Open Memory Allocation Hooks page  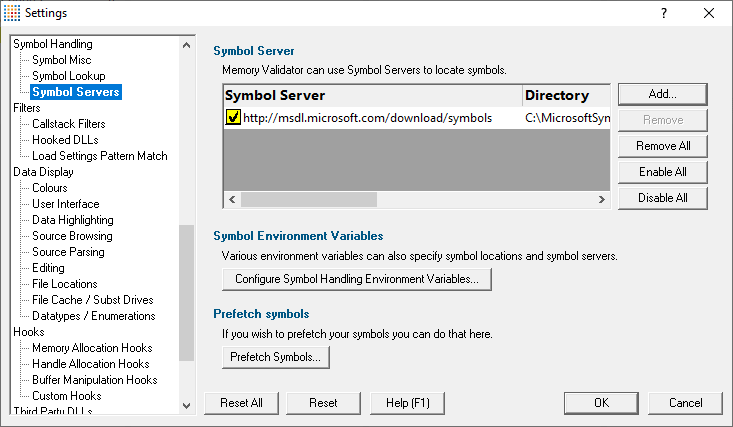[93, 348]
